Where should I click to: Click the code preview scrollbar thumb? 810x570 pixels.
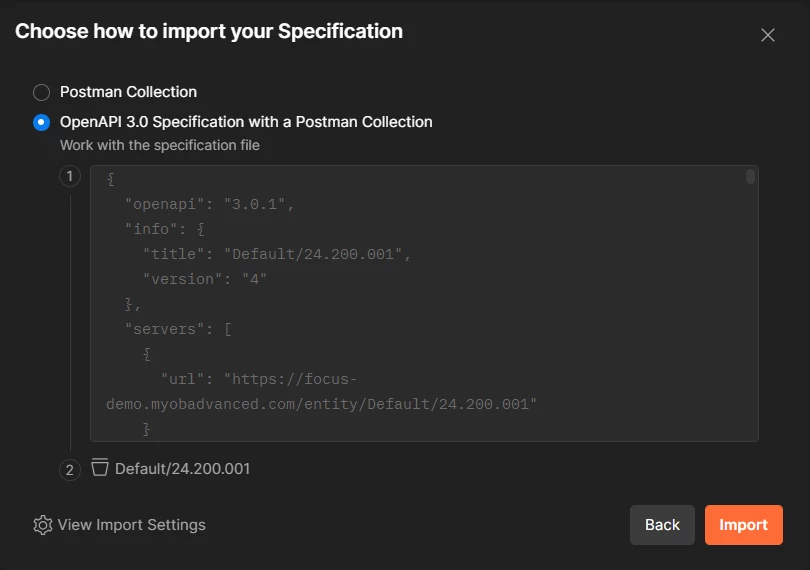(x=750, y=177)
